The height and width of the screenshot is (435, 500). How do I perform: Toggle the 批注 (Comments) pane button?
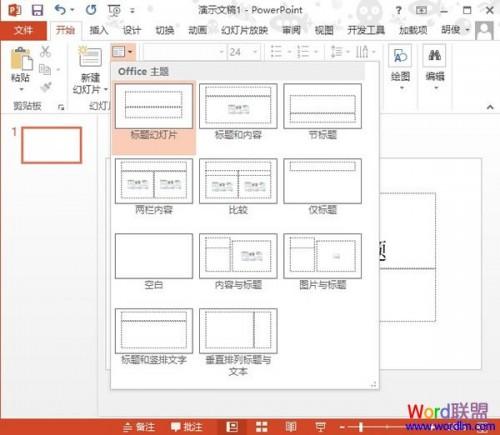187,427
